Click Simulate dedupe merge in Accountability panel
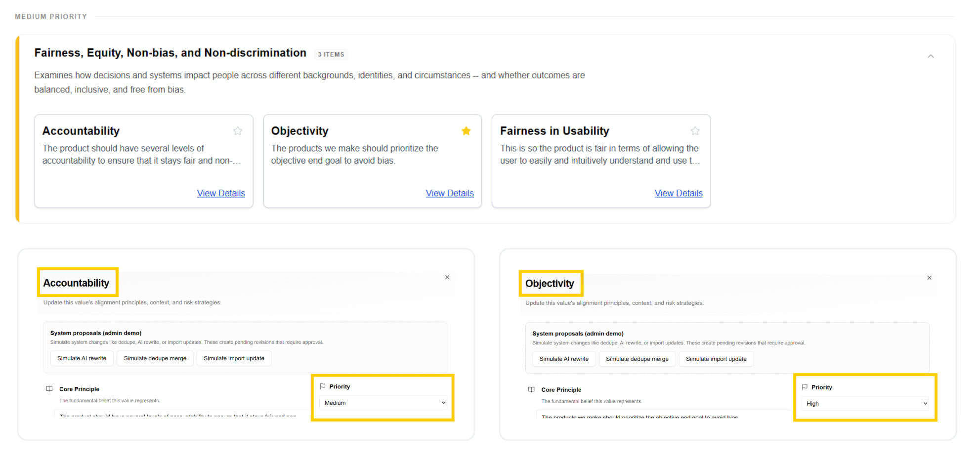980x464 pixels. point(155,358)
